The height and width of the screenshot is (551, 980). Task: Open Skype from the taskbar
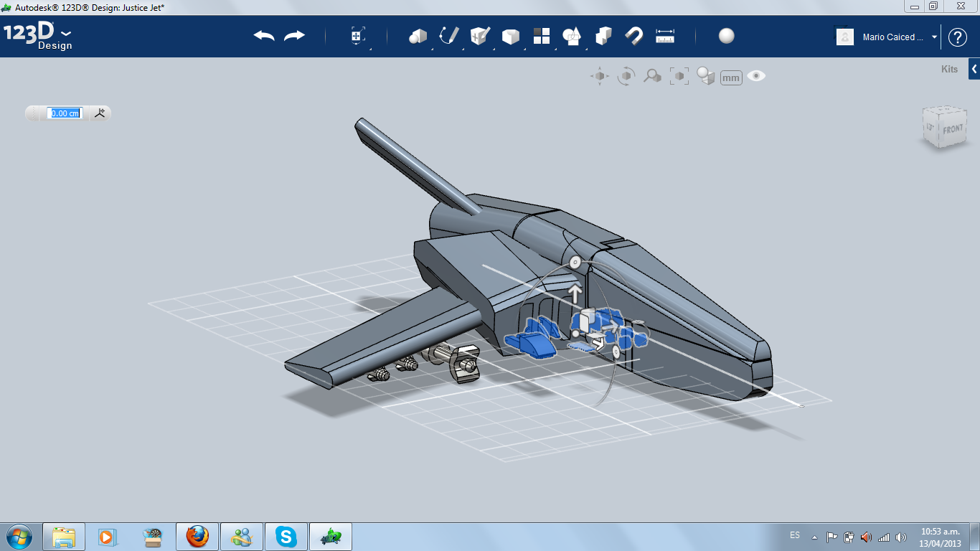[286, 537]
